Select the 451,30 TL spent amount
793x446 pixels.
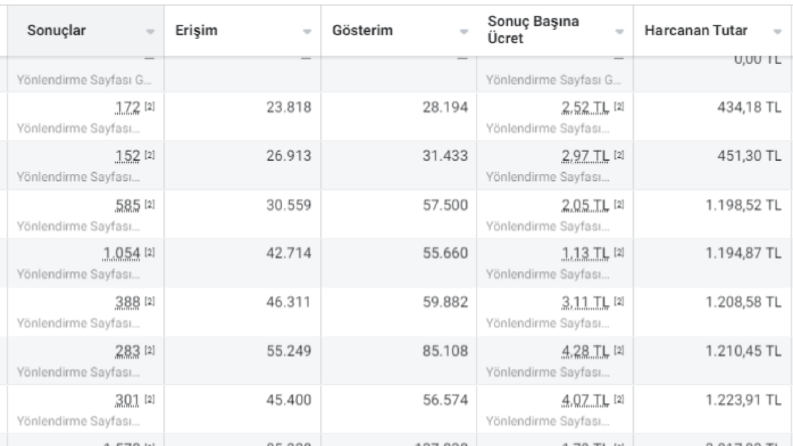coord(749,156)
